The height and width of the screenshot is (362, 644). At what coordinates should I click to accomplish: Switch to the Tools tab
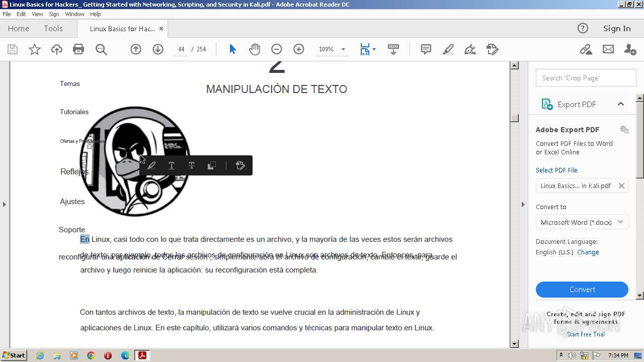point(53,28)
